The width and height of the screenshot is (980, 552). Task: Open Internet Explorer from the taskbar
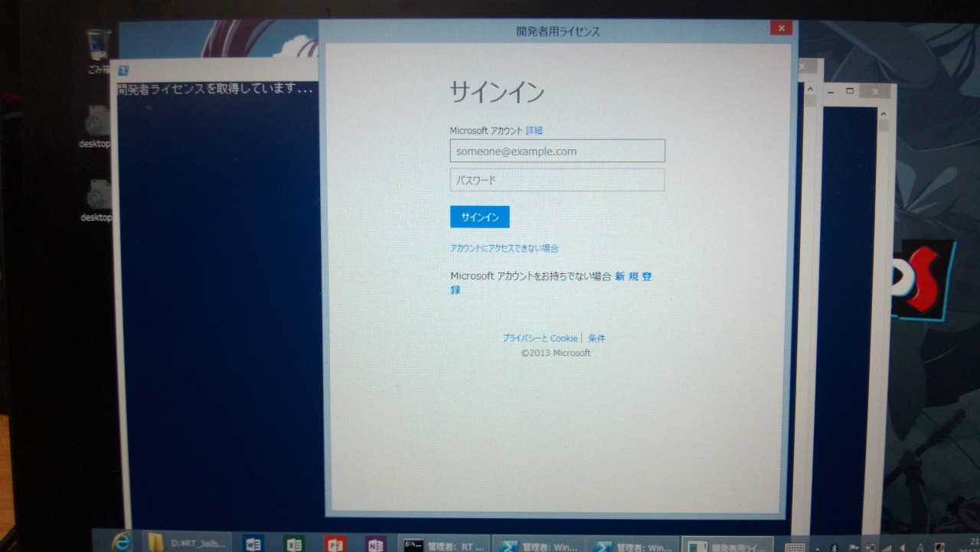(121, 543)
